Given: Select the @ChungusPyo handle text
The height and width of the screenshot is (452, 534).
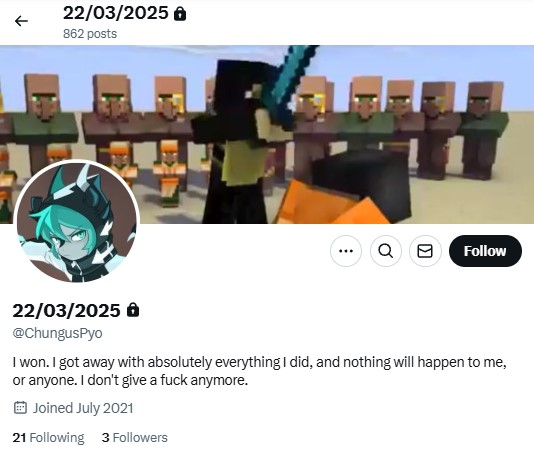Looking at the screenshot, I should pos(57,333).
